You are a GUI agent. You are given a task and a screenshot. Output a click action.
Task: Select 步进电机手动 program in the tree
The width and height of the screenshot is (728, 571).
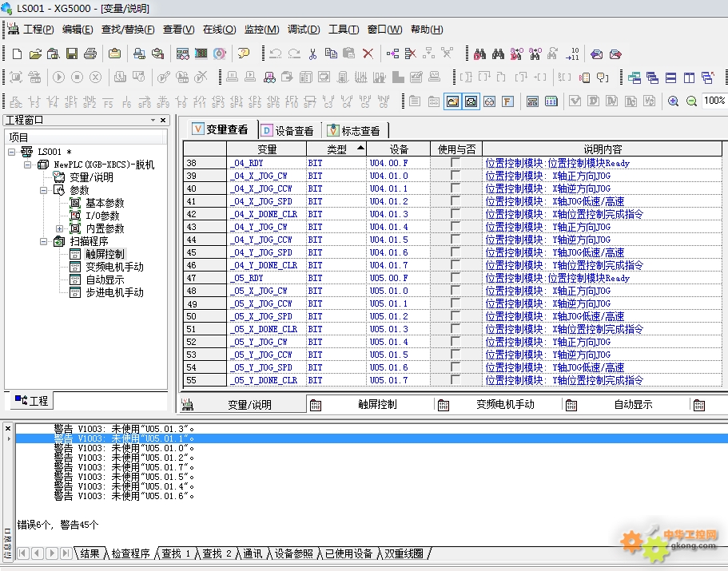click(x=115, y=292)
